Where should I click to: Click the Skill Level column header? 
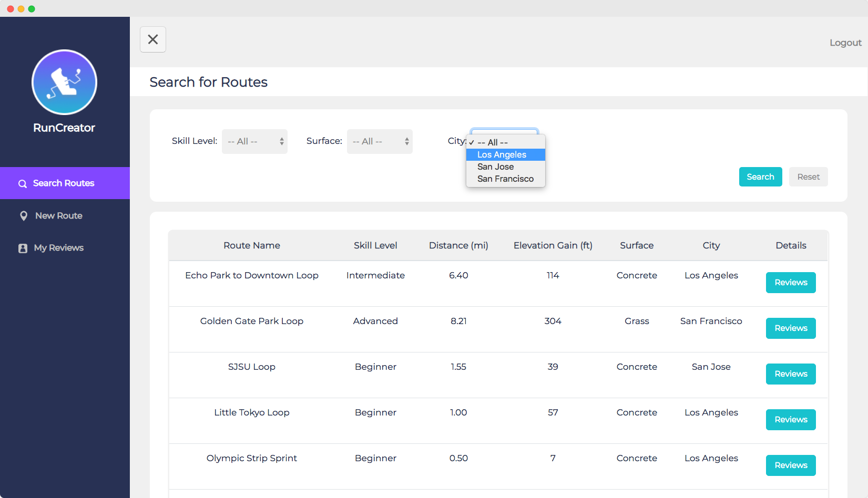[375, 245]
